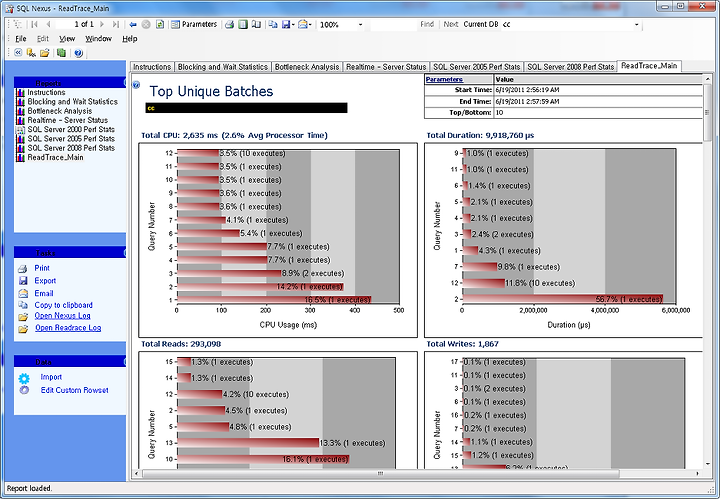720x499 pixels.
Task: Open help with blue question icon
Action: point(78,53)
